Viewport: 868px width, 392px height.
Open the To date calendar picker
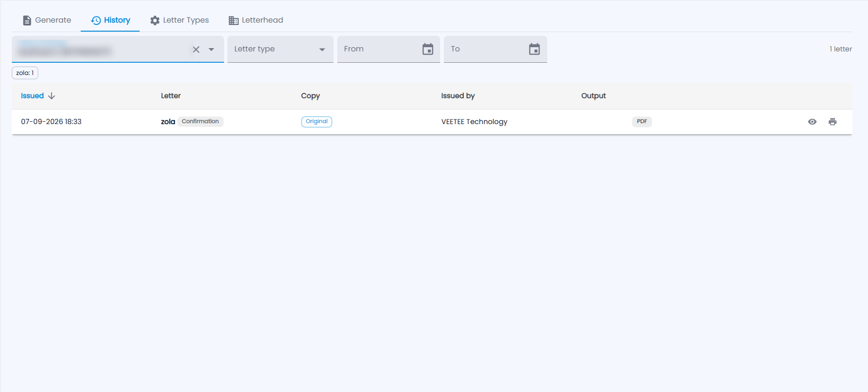pyautogui.click(x=534, y=49)
